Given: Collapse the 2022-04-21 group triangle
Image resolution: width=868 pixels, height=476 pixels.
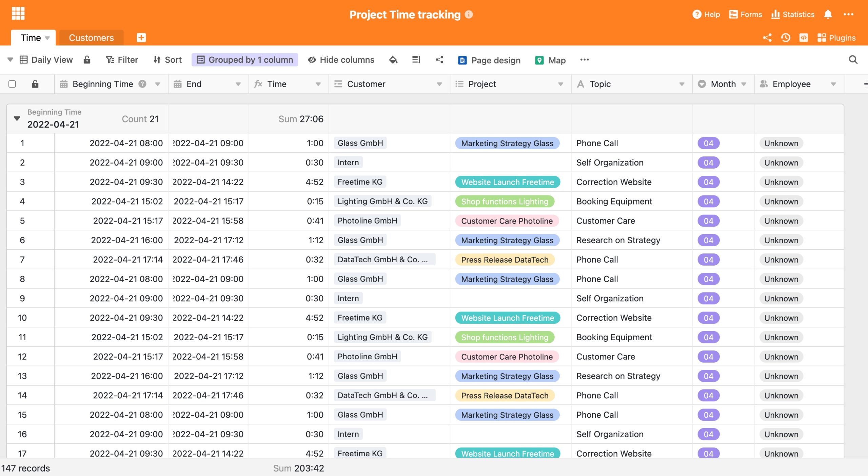Looking at the screenshot, I should coord(17,118).
